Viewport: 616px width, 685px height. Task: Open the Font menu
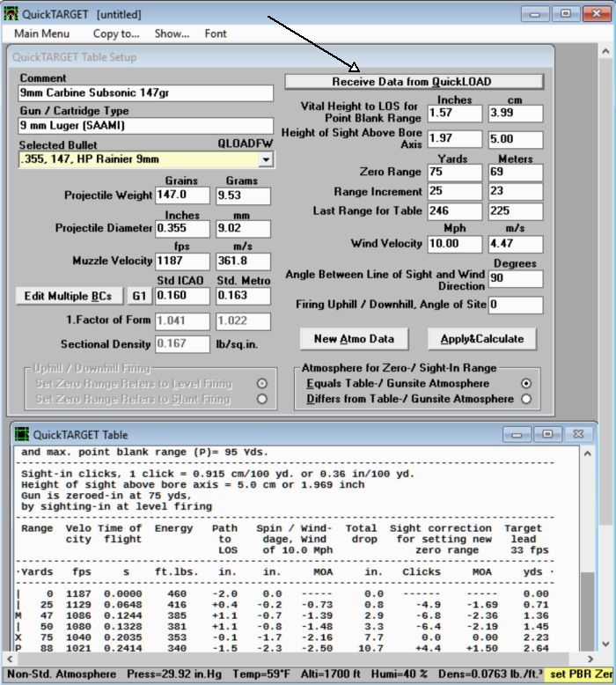[216, 33]
